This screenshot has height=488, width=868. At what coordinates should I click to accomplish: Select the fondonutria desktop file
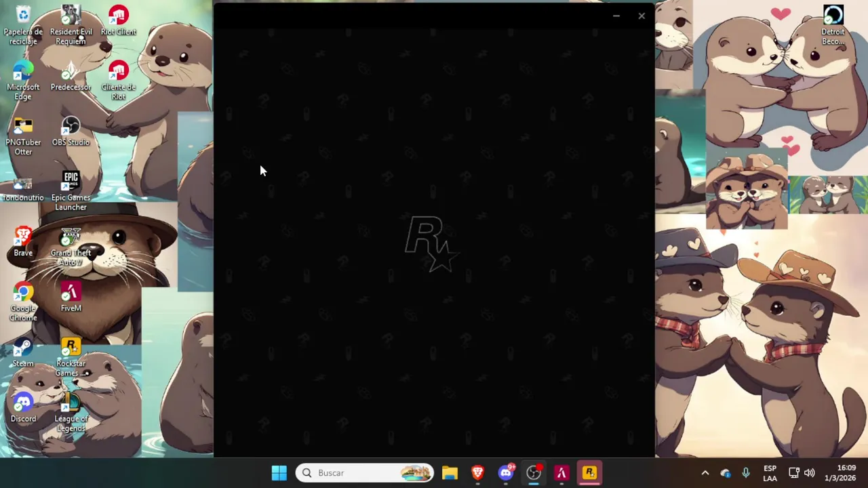23,188
